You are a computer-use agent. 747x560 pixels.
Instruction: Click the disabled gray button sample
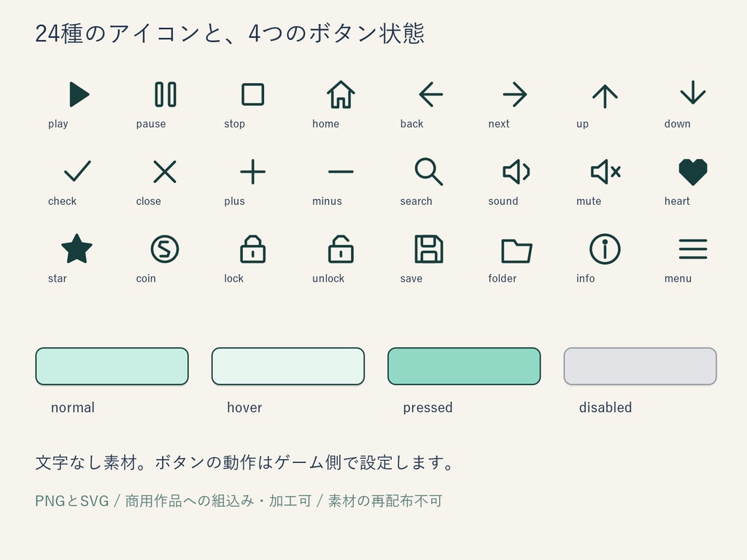pos(640,366)
